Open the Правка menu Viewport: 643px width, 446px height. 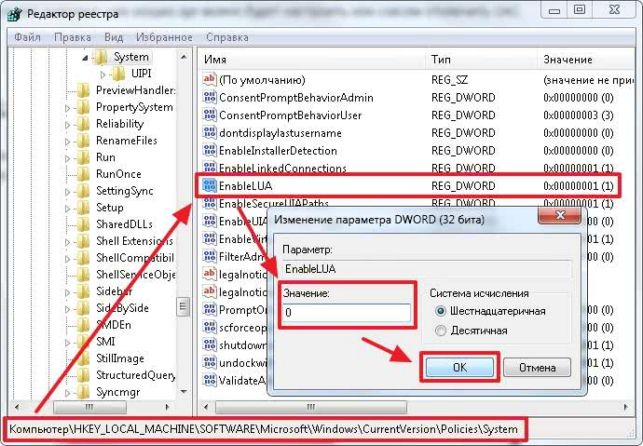coord(73,37)
